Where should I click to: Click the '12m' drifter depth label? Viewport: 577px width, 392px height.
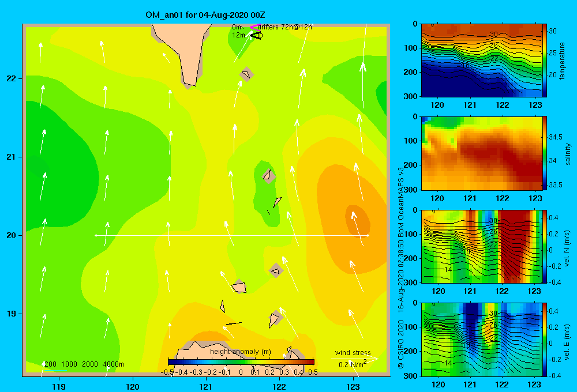[238, 35]
